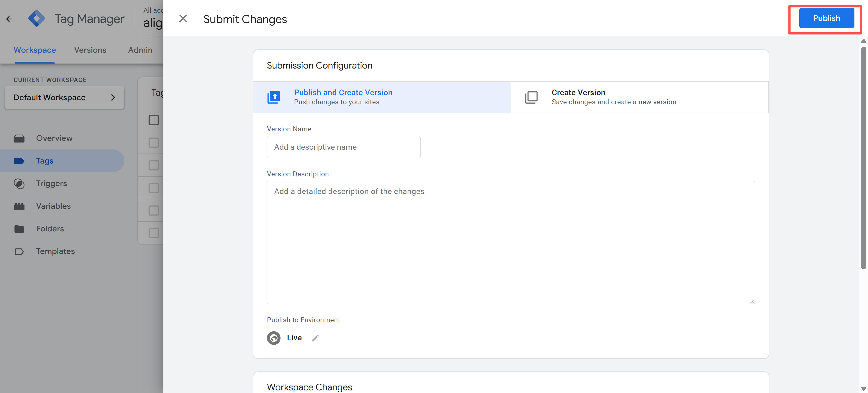Click the blue Publish button
This screenshot has height=393, width=868.
pos(826,18)
